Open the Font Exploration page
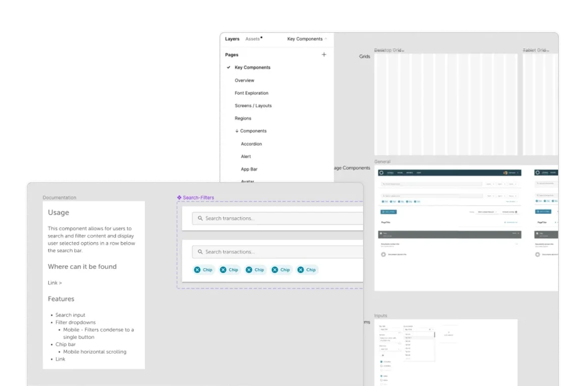 point(252,93)
